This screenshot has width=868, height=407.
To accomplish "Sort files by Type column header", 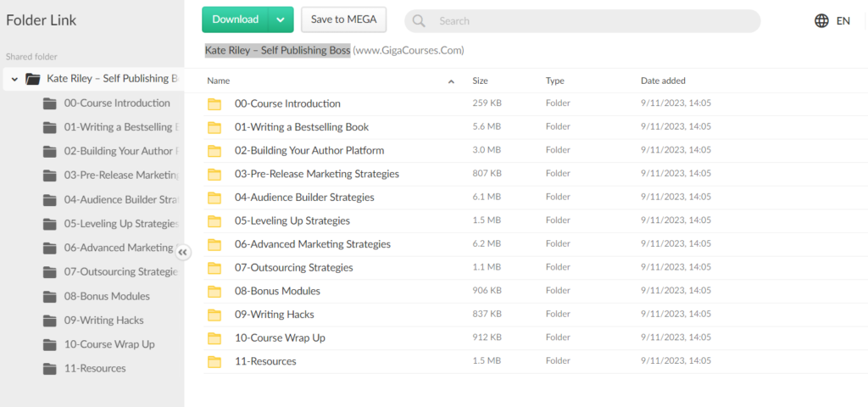I will pyautogui.click(x=555, y=81).
